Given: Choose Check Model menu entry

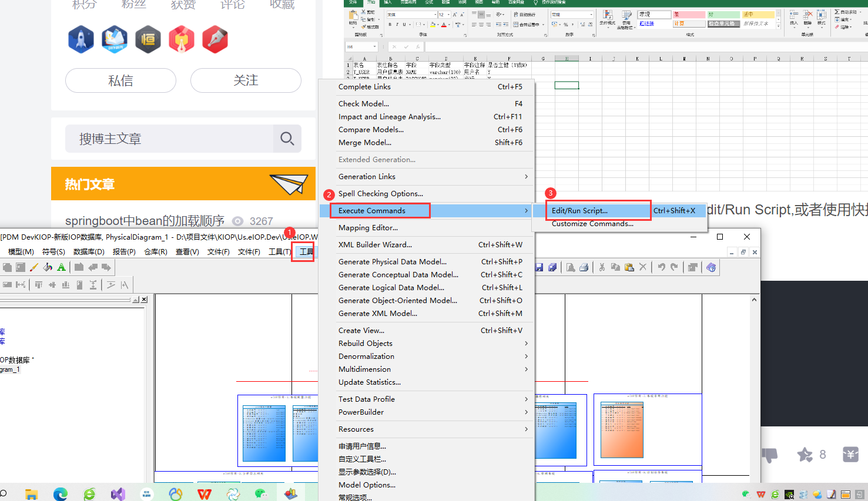Looking at the screenshot, I should (x=364, y=103).
